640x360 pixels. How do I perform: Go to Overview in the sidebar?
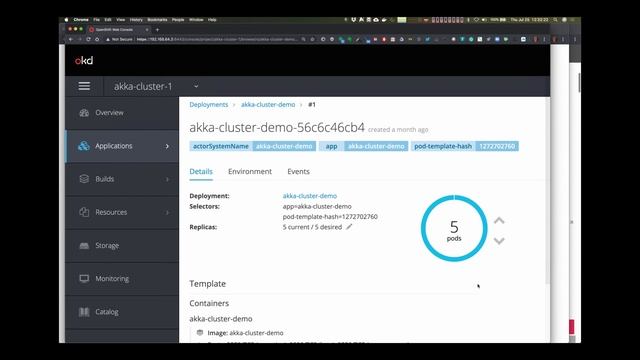tap(122, 113)
